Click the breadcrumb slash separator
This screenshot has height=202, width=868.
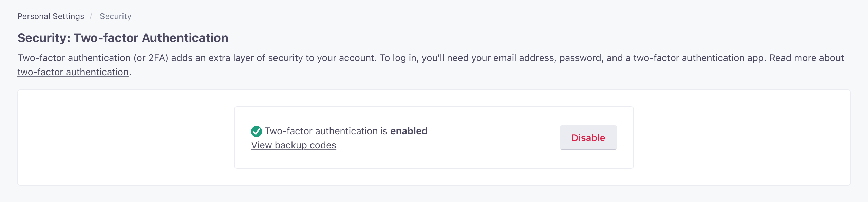coord(91,17)
